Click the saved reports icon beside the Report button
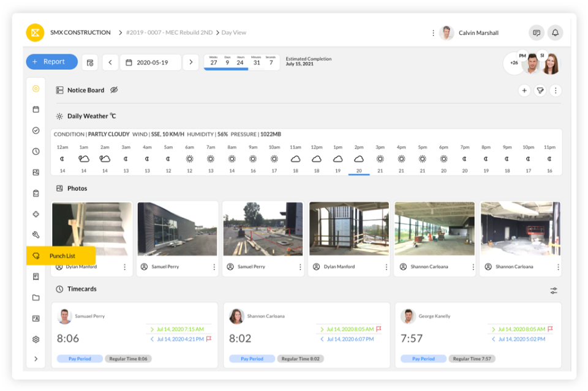Viewport: 588px width, 391px height. [x=90, y=62]
